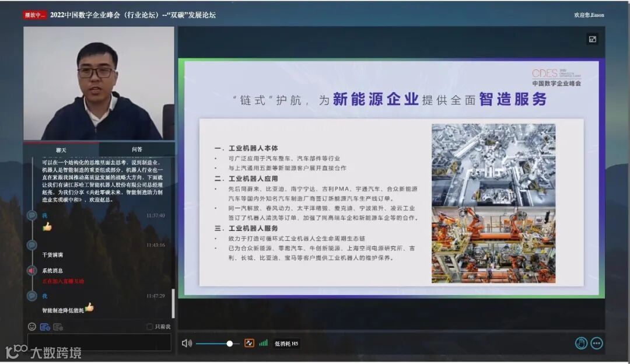This screenshot has height=364, width=630.
Task: Click the 系统消息 speaker avatar icon
Action: pos(32,271)
